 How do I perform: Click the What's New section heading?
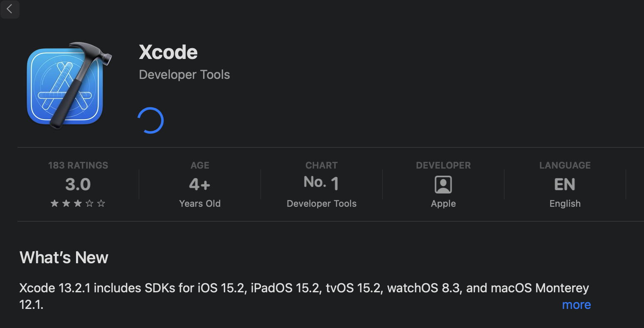click(64, 258)
